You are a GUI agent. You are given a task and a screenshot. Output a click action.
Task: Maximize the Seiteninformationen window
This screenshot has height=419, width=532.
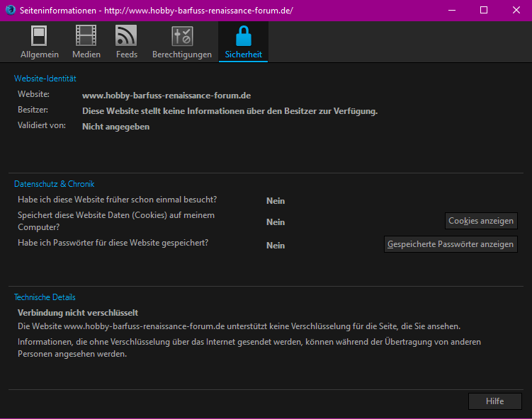coord(483,10)
